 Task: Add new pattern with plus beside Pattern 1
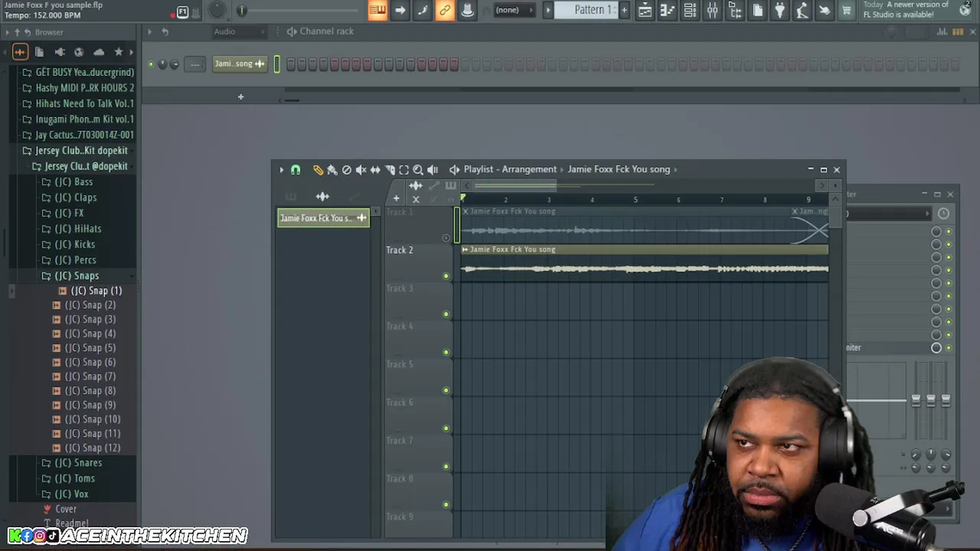(x=624, y=10)
